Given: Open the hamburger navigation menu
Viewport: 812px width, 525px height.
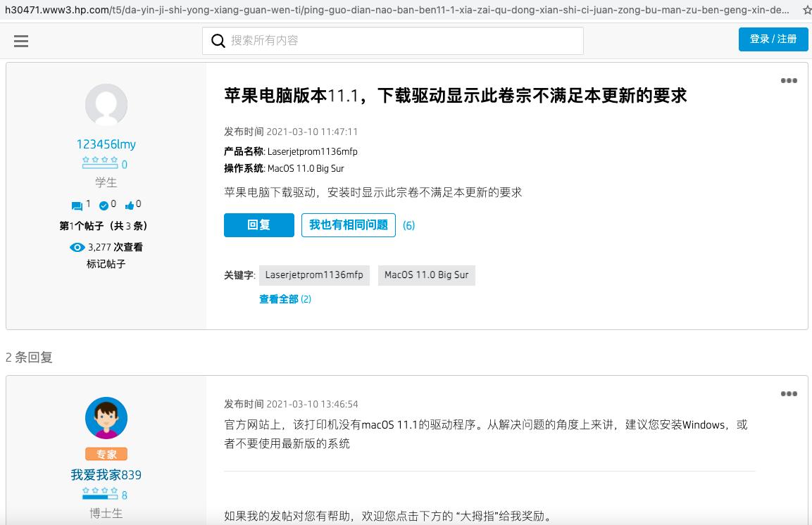Looking at the screenshot, I should point(21,41).
